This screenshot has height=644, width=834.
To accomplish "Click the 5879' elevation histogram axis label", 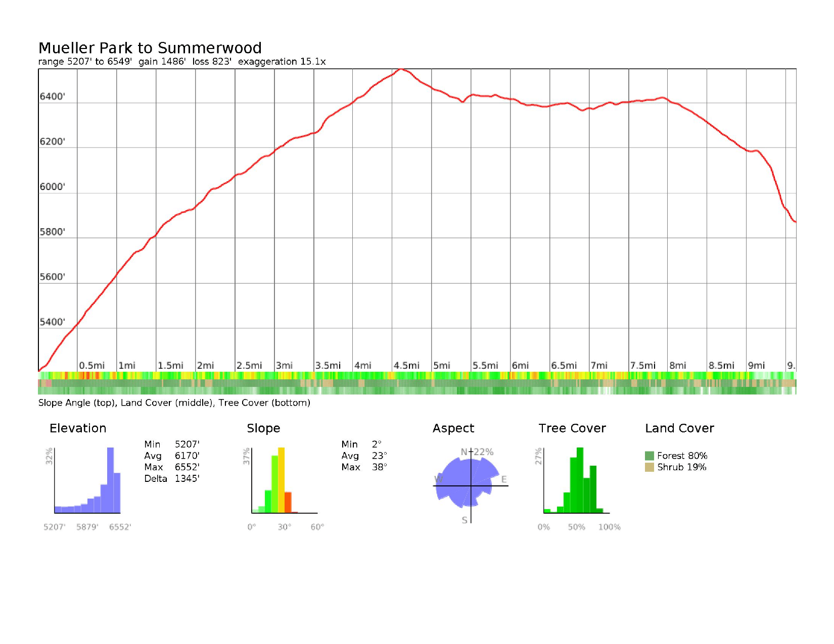I will pos(87,527).
